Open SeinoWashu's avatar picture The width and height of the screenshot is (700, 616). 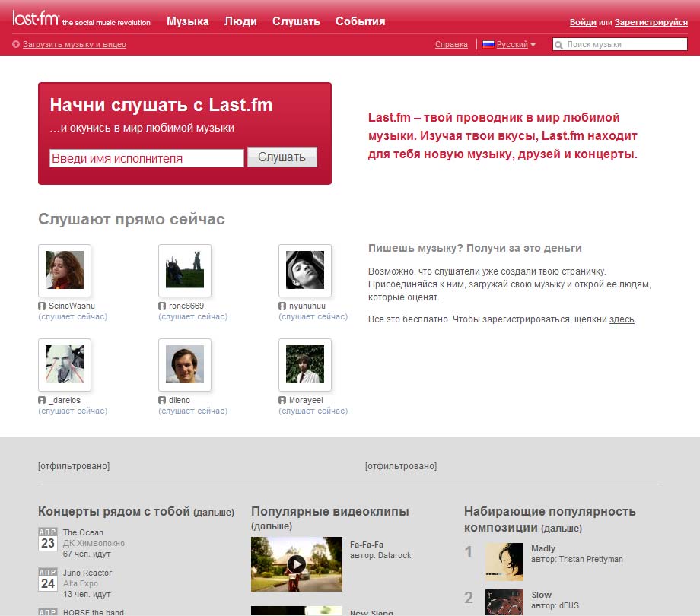coord(65,270)
